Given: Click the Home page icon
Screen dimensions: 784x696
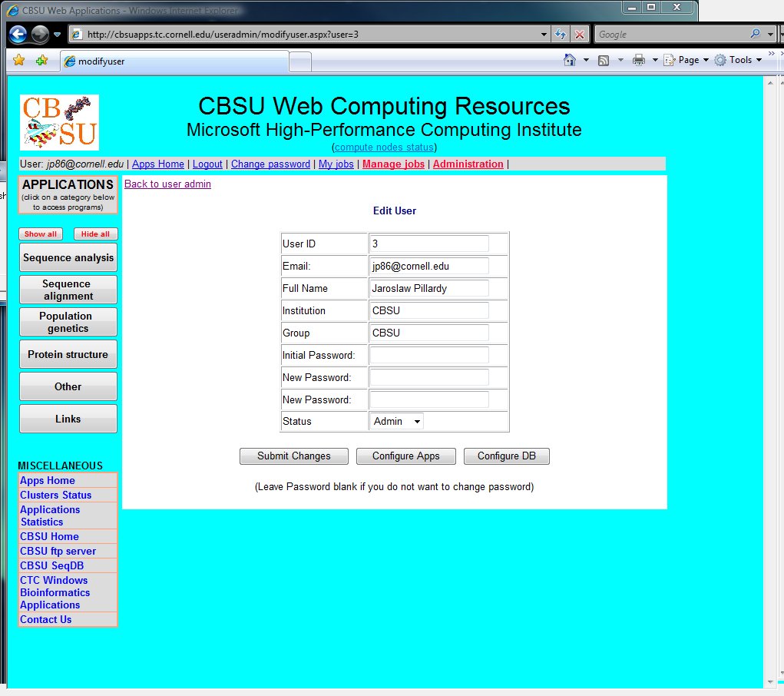Looking at the screenshot, I should point(570,60).
